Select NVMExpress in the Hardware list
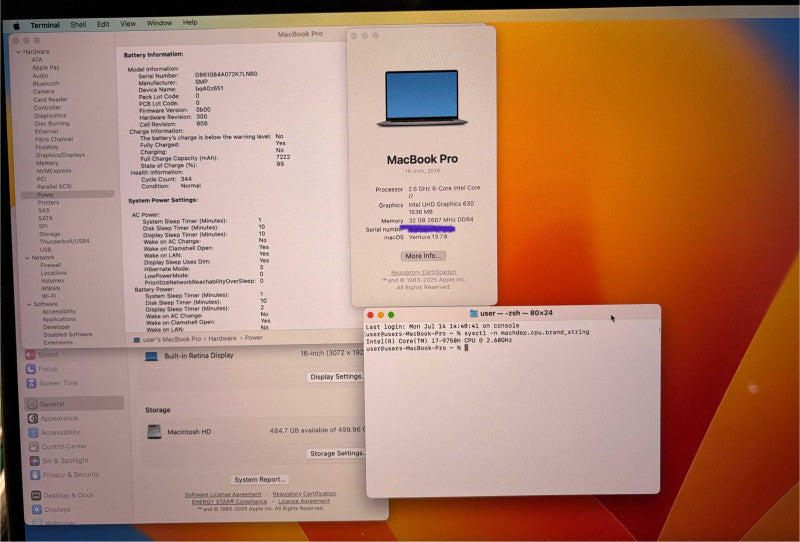 pos(54,171)
